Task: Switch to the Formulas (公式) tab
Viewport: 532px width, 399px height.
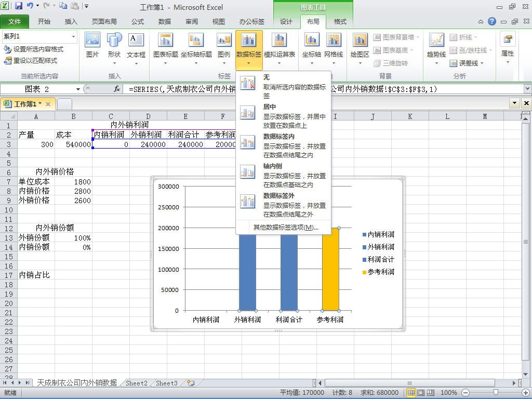Action: pyautogui.click(x=137, y=21)
